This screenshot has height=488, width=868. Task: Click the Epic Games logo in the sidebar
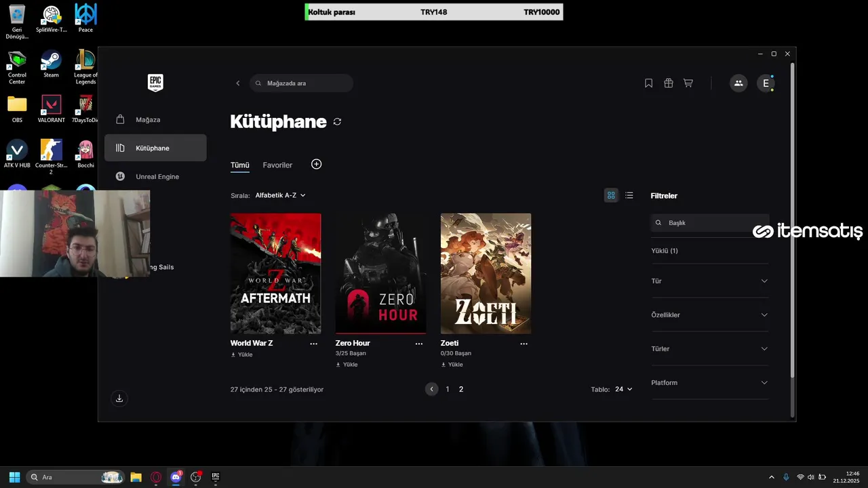[155, 83]
